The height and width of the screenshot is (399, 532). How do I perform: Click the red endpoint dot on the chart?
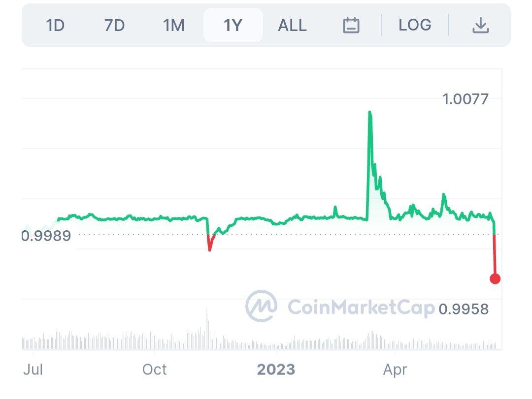pyautogui.click(x=496, y=278)
